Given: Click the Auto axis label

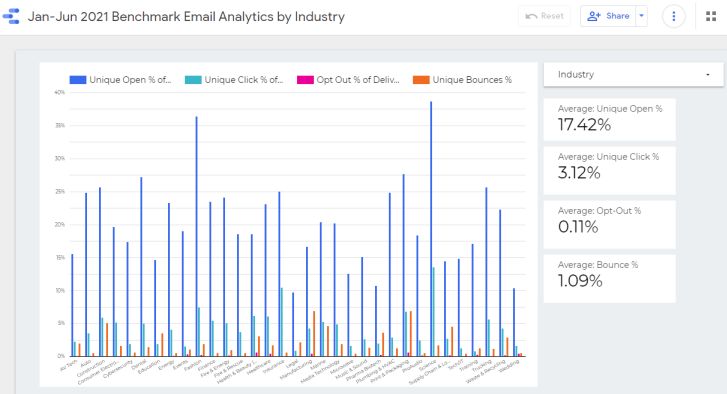Looking at the screenshot, I should 86,362.
